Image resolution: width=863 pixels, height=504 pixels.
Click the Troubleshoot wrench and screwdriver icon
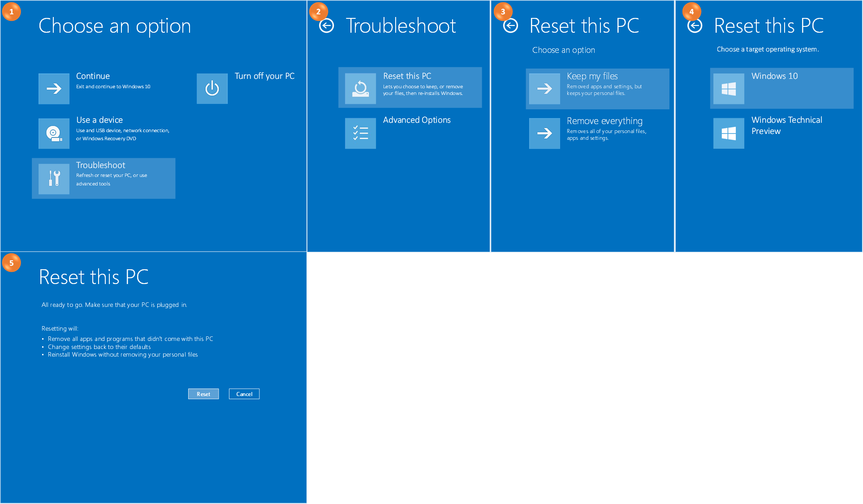click(x=54, y=178)
